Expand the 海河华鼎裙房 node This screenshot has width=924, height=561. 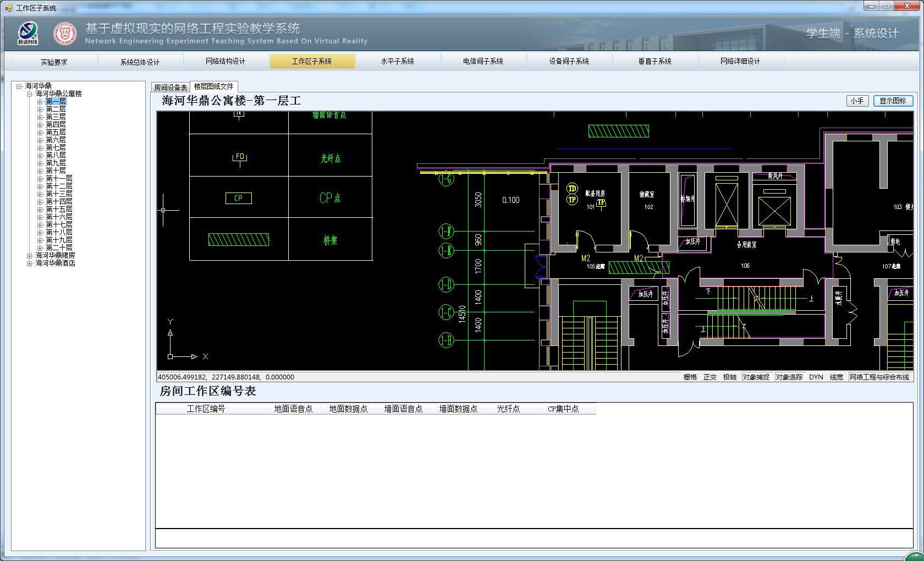tap(30, 256)
